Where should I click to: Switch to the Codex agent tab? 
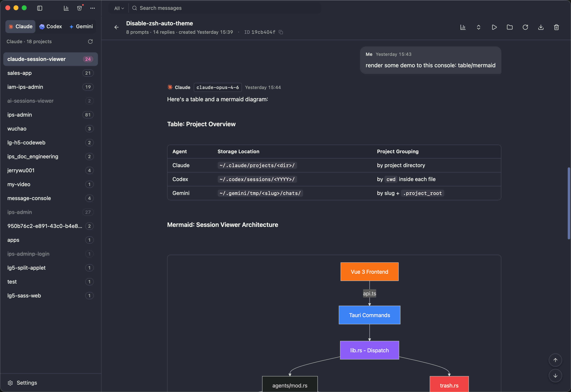(51, 27)
